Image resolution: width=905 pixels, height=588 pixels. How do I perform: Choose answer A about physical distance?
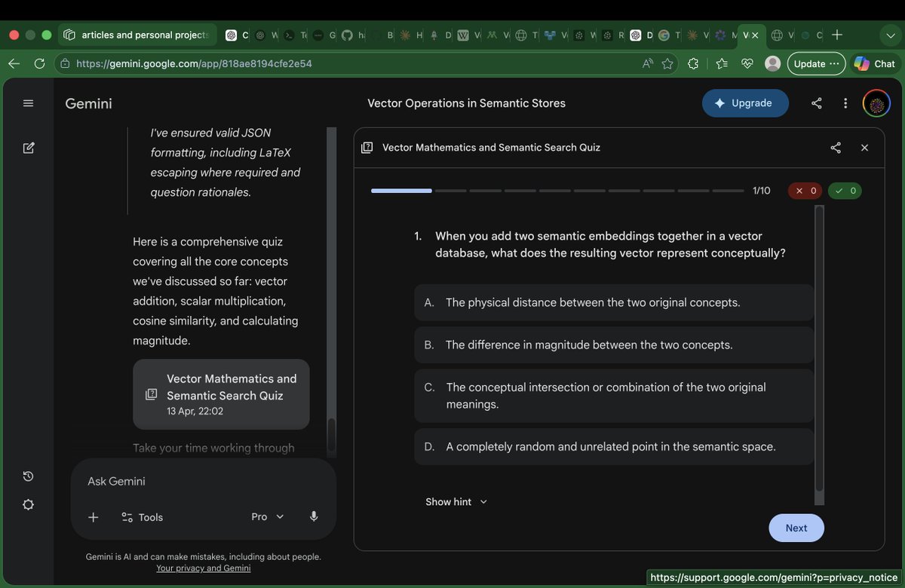[614, 302]
